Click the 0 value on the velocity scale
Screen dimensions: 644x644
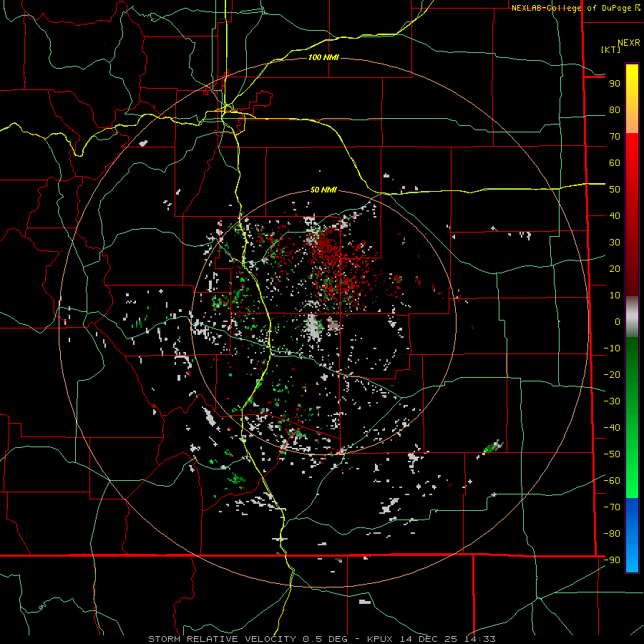pyautogui.click(x=618, y=321)
